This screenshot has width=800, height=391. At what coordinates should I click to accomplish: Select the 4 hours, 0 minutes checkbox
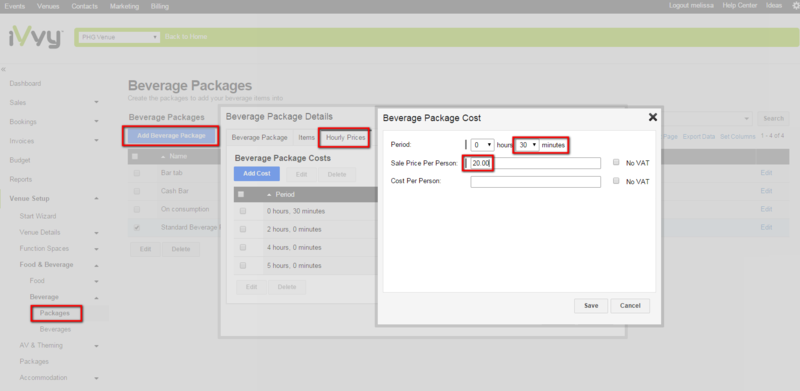(243, 247)
